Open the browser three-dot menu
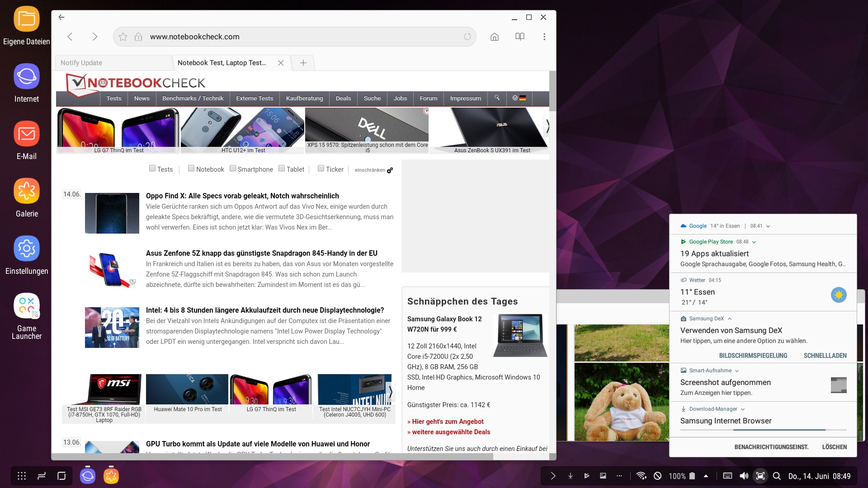 coord(544,37)
